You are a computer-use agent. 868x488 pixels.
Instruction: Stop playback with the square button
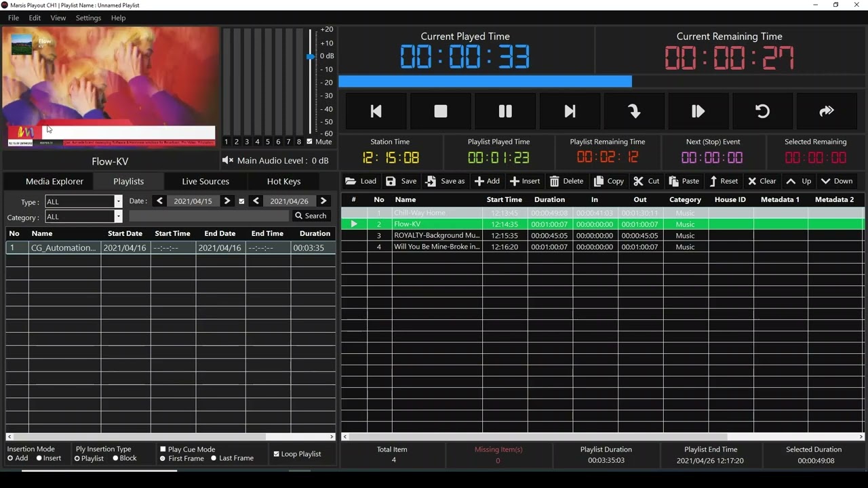441,111
